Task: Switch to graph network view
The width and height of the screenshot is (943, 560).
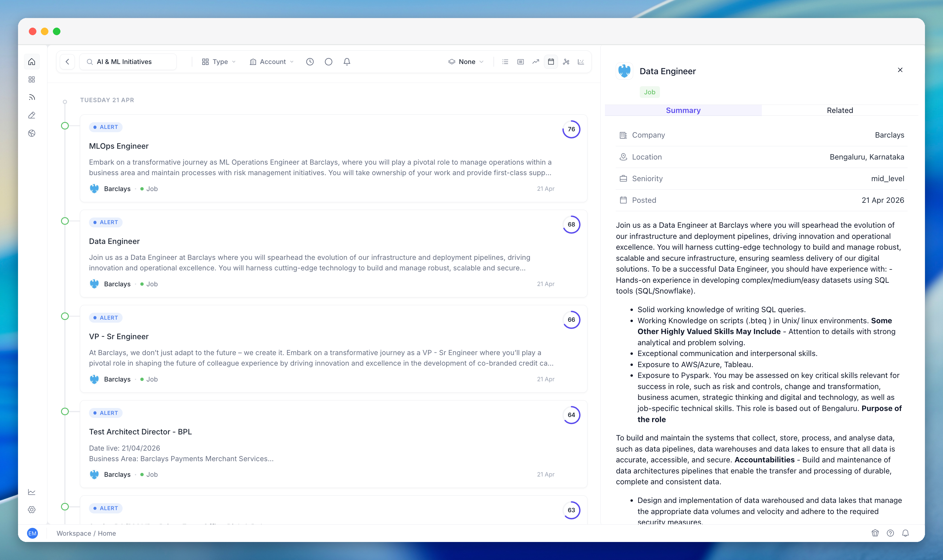Action: [566, 62]
